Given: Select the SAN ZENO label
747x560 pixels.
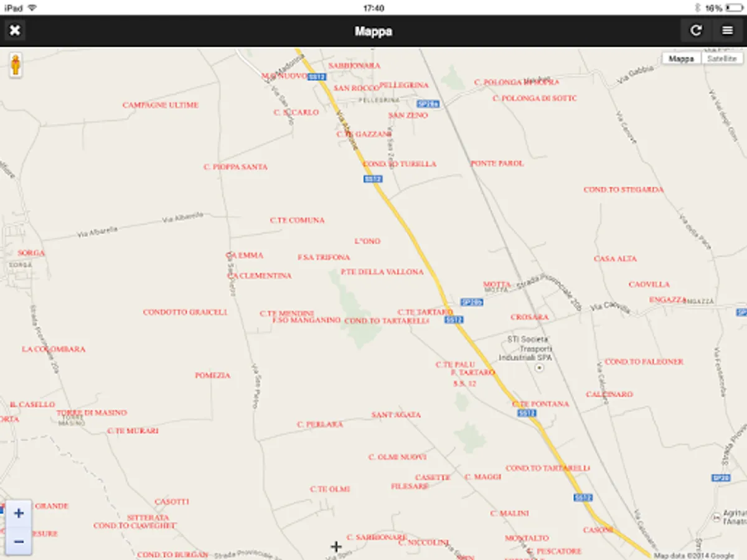Looking at the screenshot, I should (408, 116).
